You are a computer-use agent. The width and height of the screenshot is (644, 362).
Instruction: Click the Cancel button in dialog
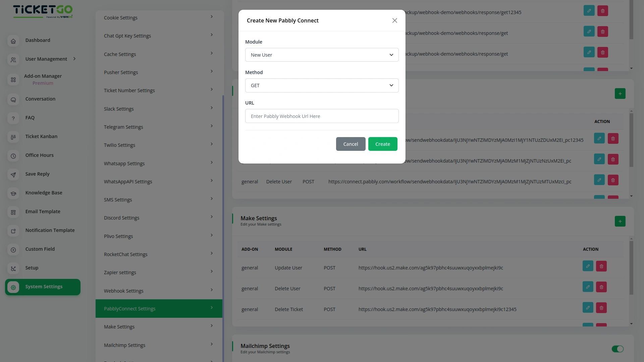351,144
